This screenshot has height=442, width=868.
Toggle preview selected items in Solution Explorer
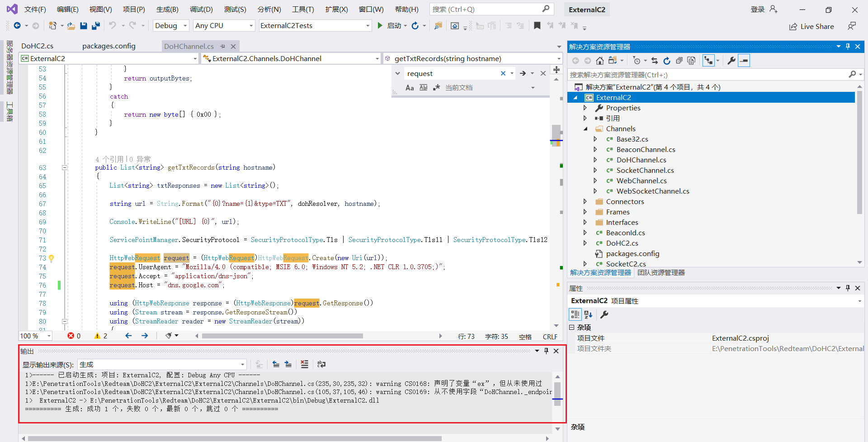click(744, 61)
